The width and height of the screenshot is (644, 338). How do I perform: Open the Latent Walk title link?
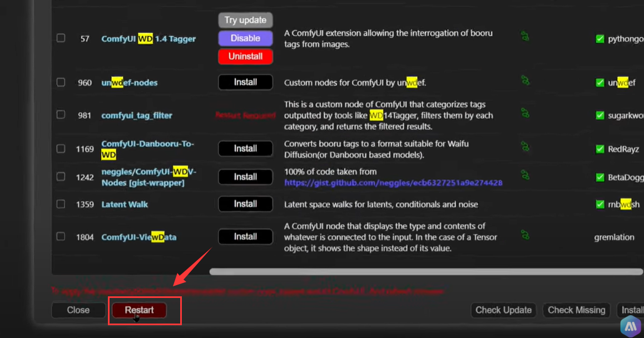pos(125,204)
